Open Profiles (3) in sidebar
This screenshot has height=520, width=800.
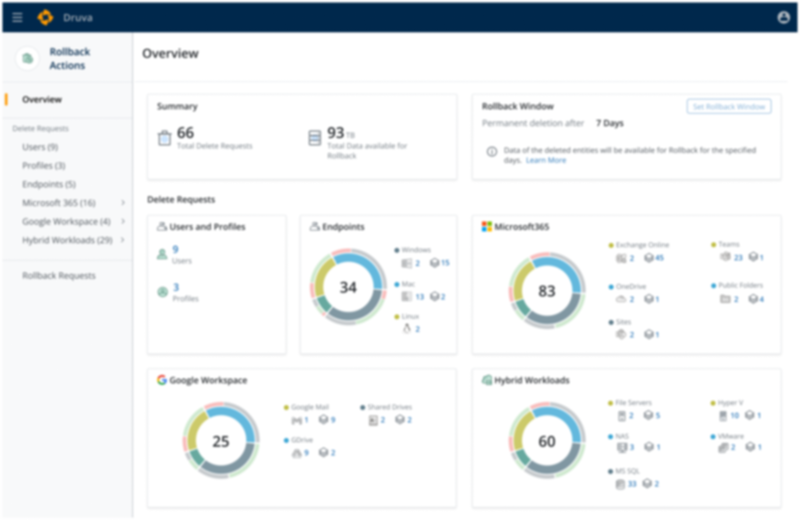[43, 165]
